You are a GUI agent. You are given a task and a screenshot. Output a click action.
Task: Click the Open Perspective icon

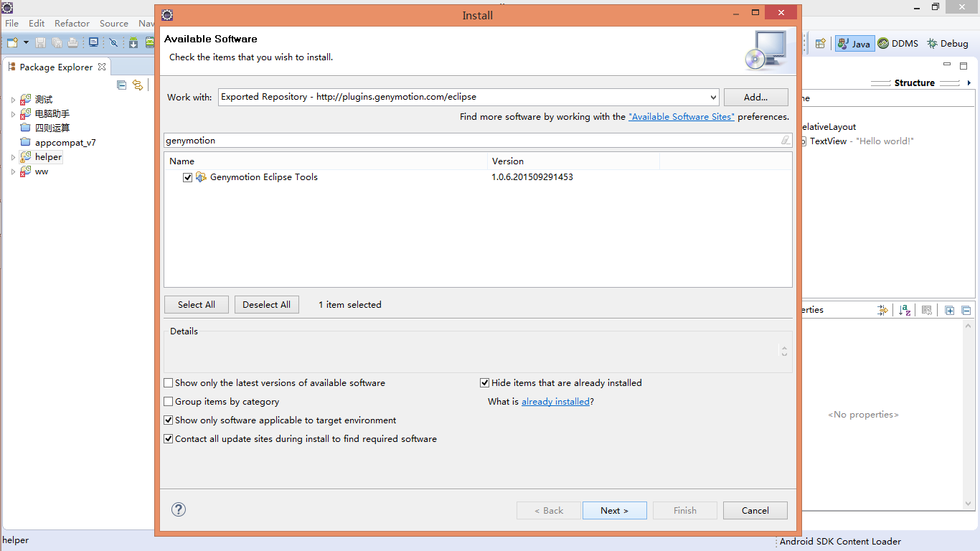coord(820,43)
